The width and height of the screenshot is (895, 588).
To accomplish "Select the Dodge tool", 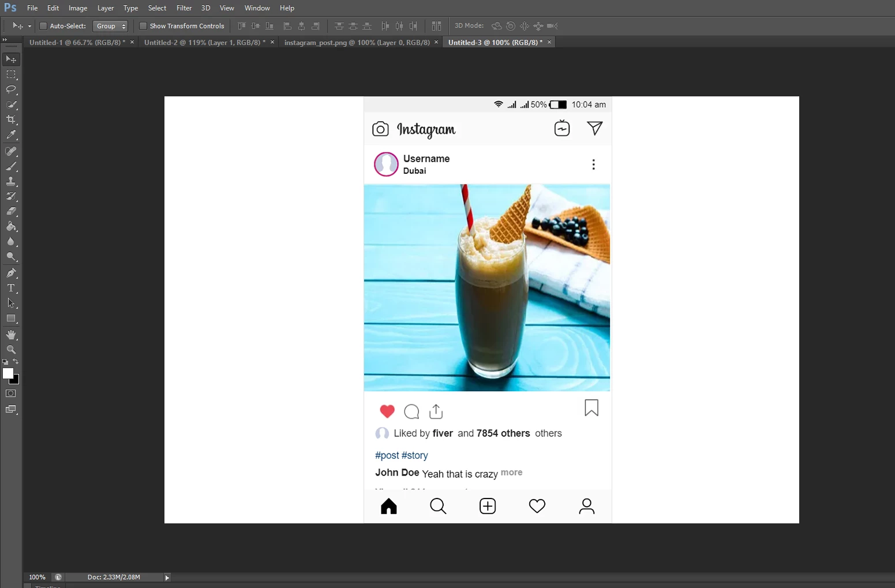I will click(x=11, y=256).
